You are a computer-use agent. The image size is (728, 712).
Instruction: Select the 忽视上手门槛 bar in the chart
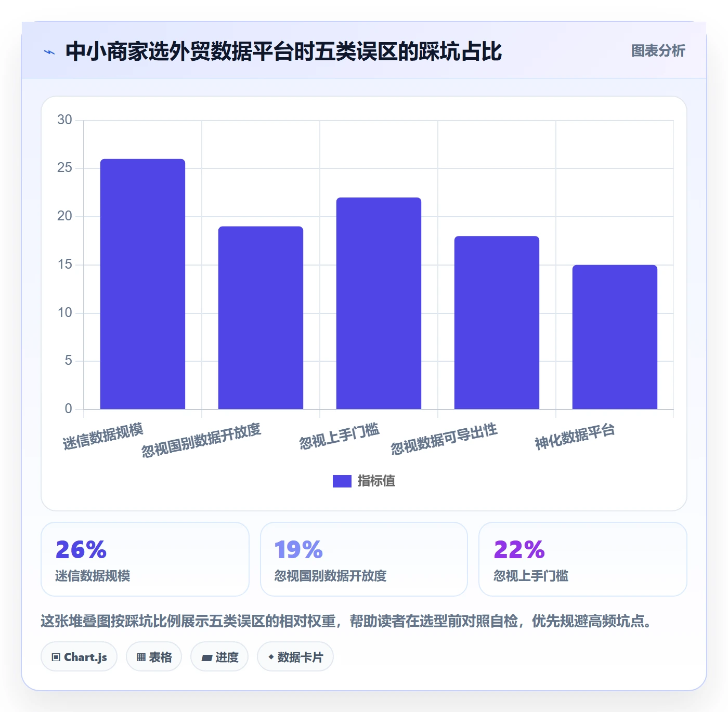379,303
